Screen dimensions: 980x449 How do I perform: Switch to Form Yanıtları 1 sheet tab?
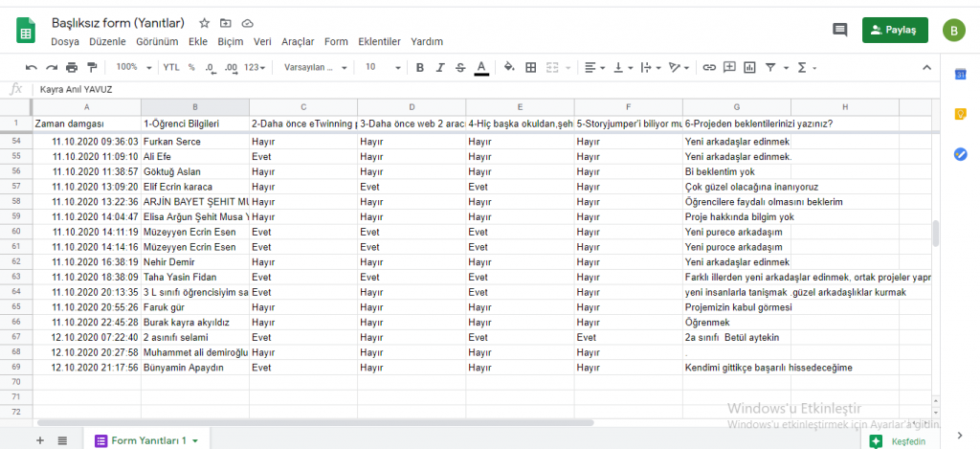click(x=147, y=440)
